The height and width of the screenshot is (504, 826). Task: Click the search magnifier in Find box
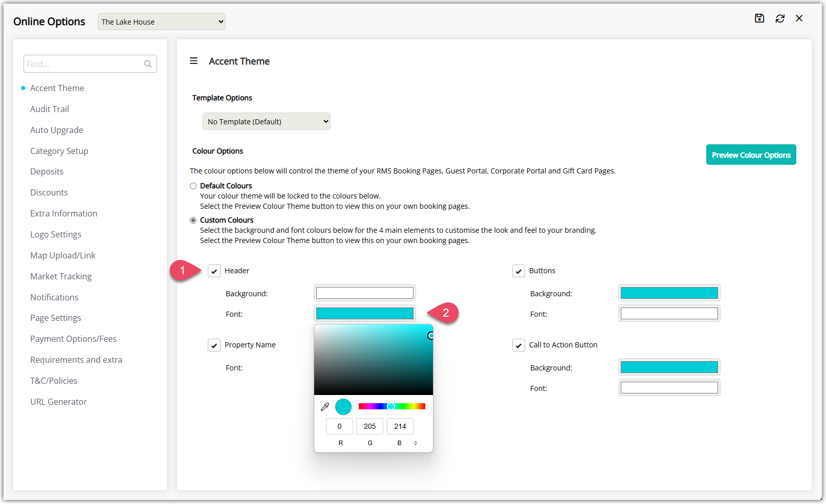[148, 64]
